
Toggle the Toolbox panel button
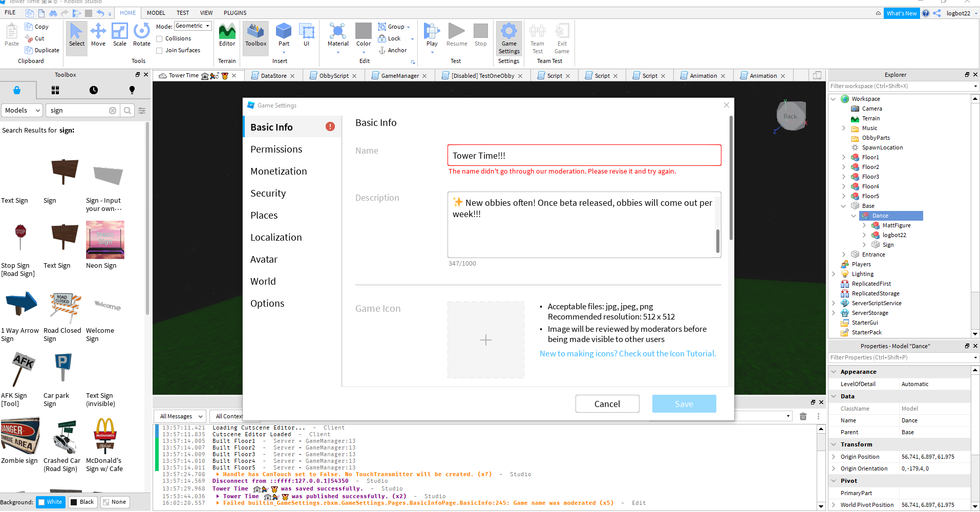click(x=255, y=34)
